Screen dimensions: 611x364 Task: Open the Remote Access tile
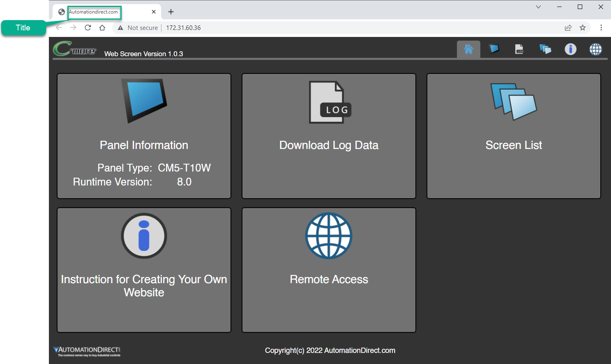[329, 270]
